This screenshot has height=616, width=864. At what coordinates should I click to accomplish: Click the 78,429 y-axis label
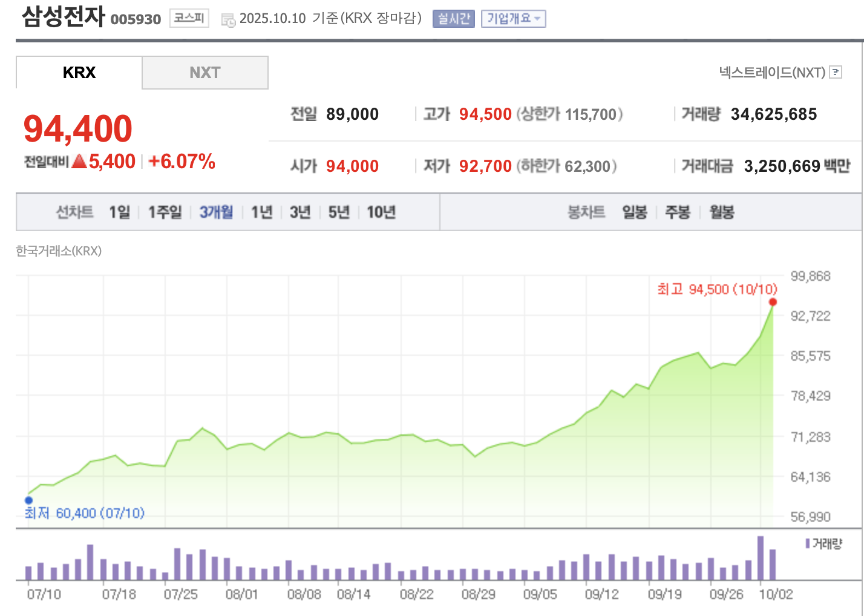tap(811, 396)
